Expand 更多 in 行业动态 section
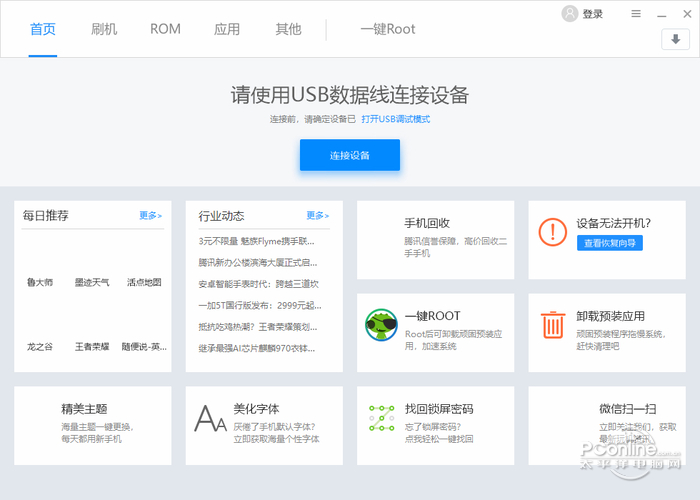The image size is (700, 500). [x=317, y=215]
